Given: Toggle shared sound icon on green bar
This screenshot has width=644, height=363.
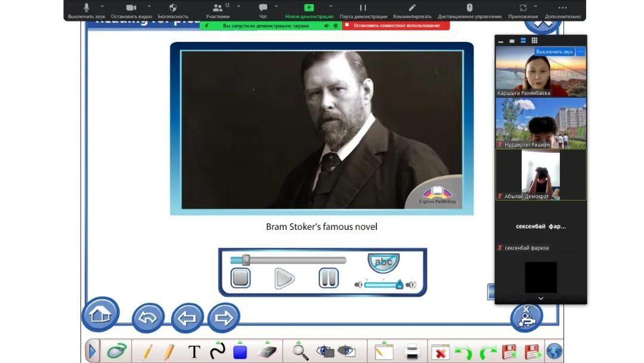Looking at the screenshot, I should 327,26.
